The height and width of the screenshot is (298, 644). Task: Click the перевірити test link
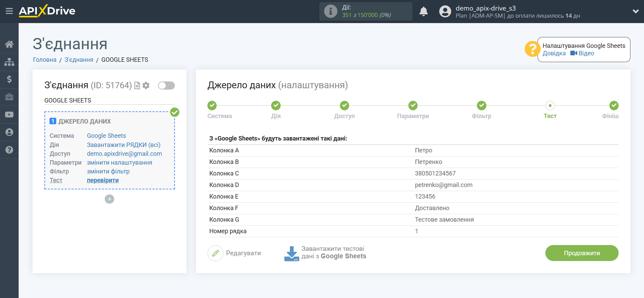pyautogui.click(x=103, y=180)
